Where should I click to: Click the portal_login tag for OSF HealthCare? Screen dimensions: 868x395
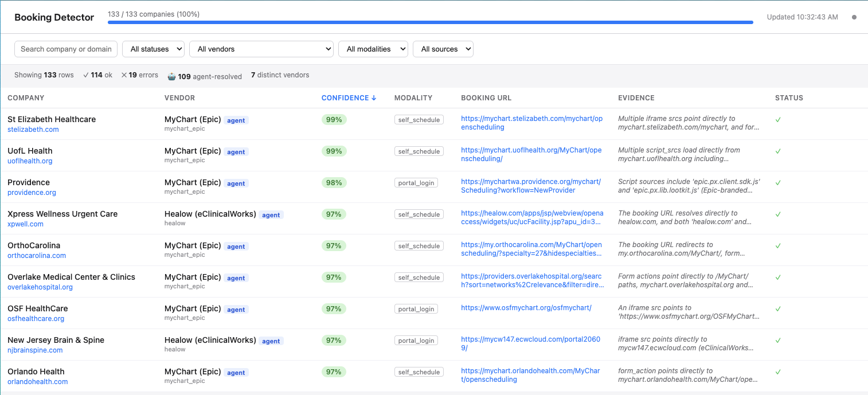(416, 309)
